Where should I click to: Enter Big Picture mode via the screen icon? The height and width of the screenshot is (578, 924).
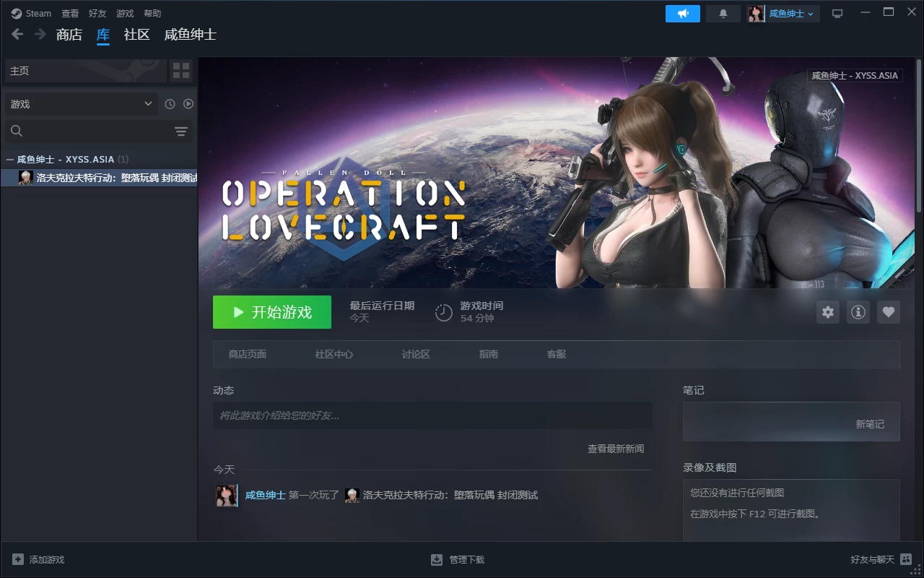click(837, 12)
